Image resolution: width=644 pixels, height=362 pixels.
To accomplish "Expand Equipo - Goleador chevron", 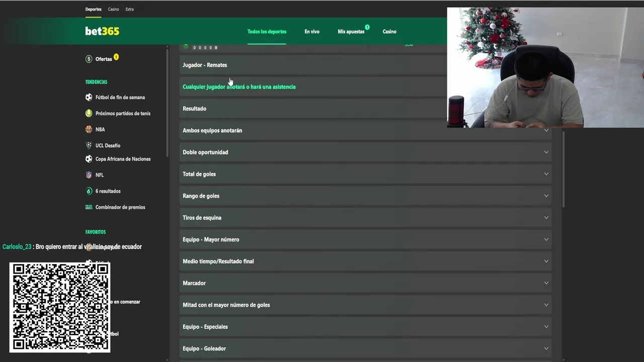I will pyautogui.click(x=546, y=348).
